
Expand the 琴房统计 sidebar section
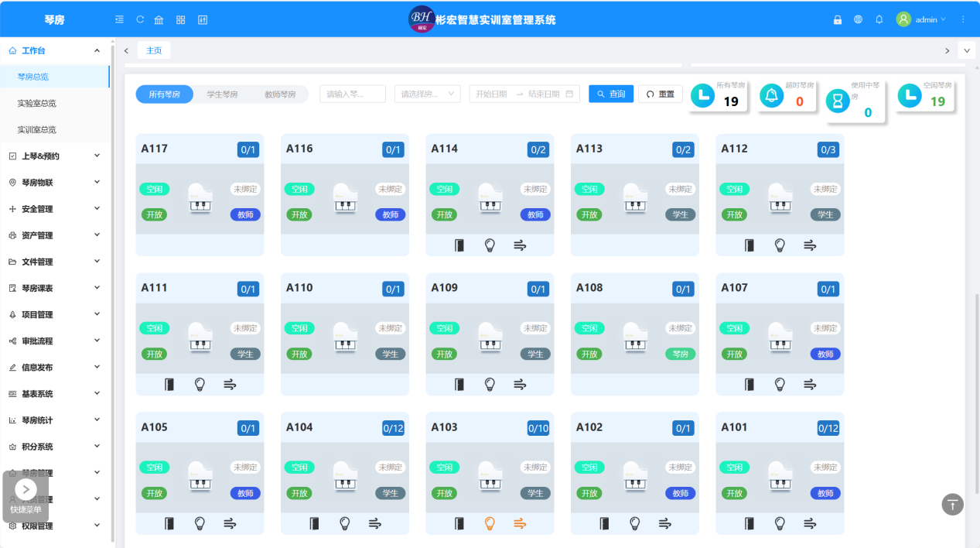tap(49, 420)
